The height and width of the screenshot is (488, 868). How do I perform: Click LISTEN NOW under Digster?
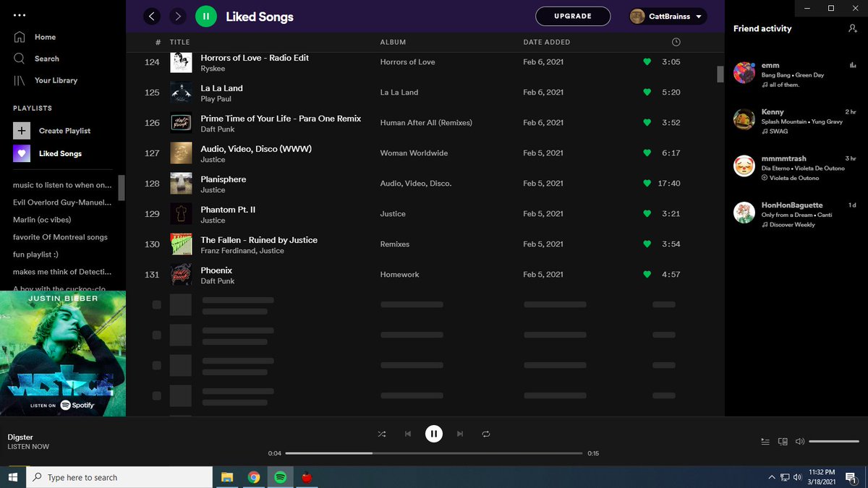pos(28,447)
